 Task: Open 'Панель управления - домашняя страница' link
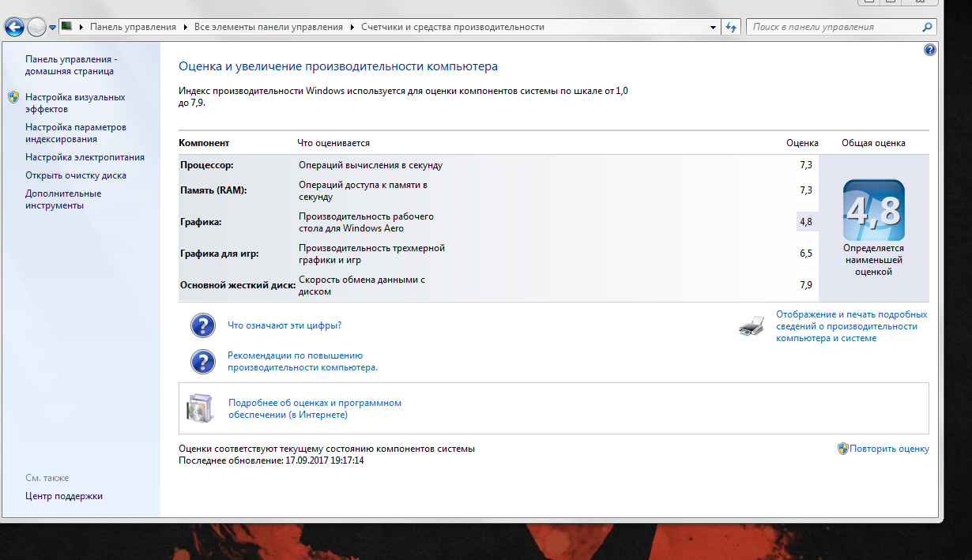[70, 65]
